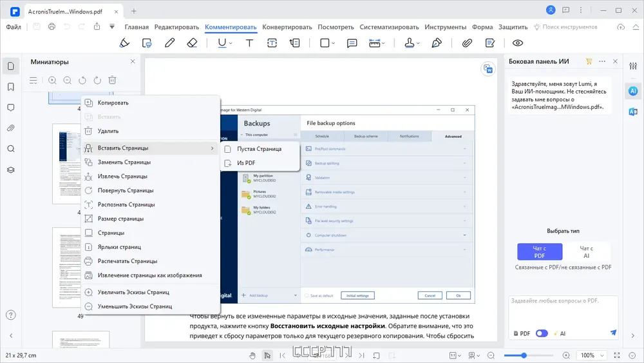Select the Чат с AI option

(586, 251)
